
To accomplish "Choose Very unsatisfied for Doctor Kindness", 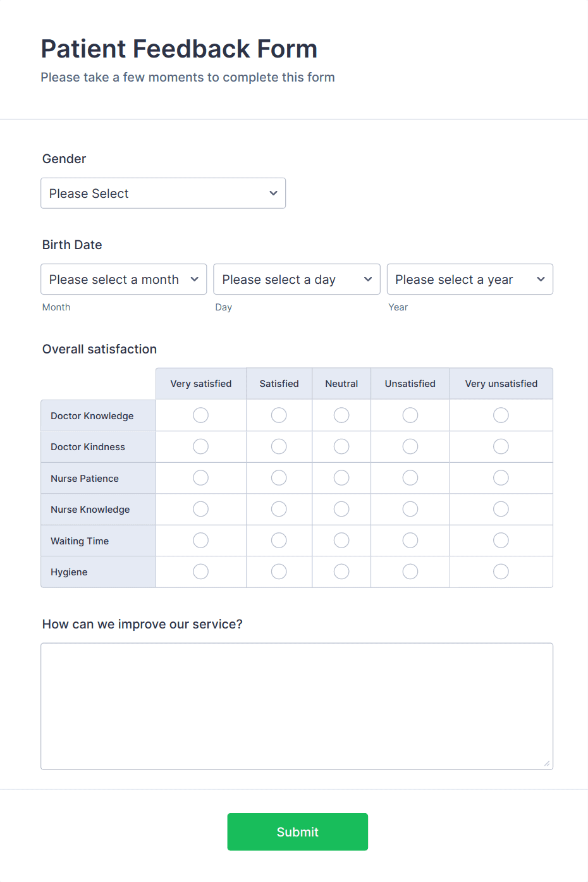I will 500,446.
